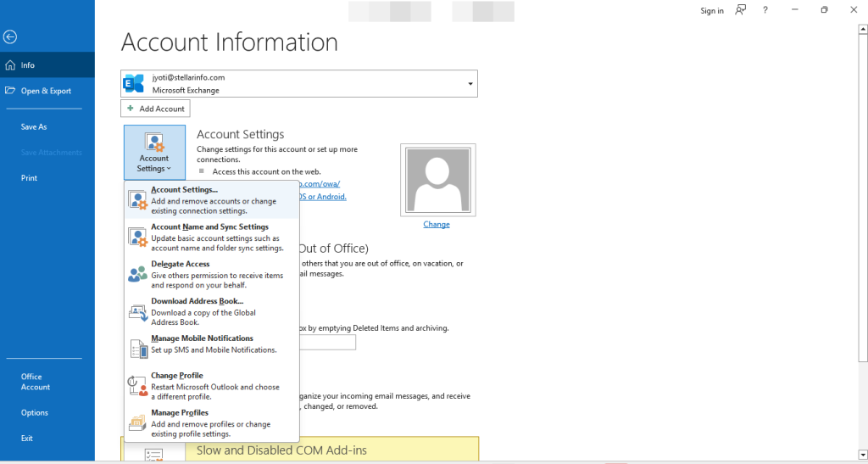Click the Account Name and Sync icon
This screenshot has width=868, height=464.
click(x=138, y=238)
